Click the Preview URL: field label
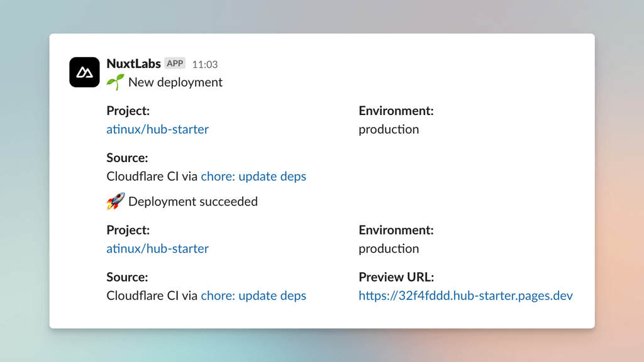This screenshot has height=362, width=644. pyautogui.click(x=397, y=277)
